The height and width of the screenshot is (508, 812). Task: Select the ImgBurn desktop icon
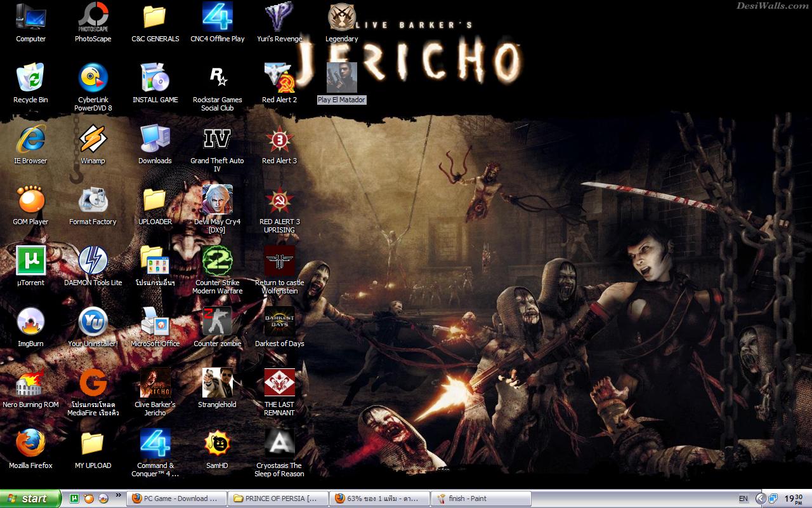[30, 322]
